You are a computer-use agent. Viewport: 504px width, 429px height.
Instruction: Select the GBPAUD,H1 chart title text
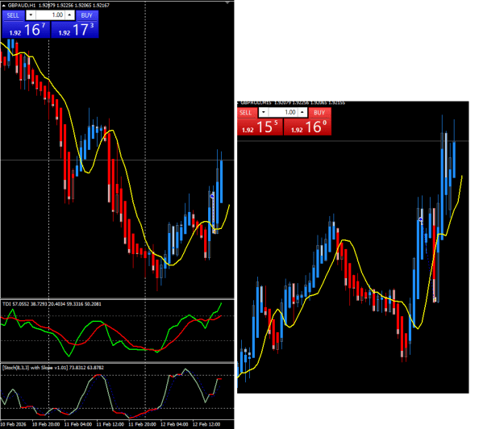point(22,5)
